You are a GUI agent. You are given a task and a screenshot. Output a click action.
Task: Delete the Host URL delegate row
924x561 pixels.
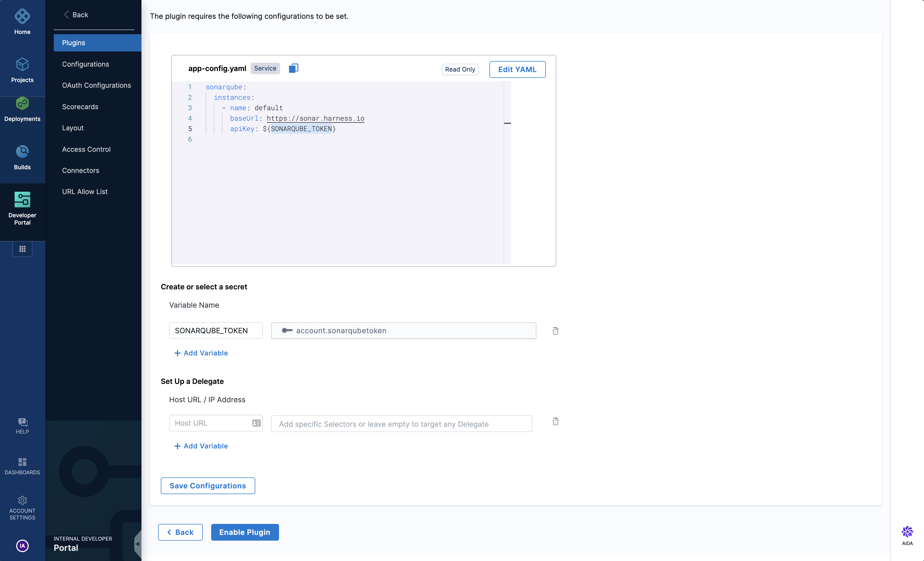pos(555,422)
